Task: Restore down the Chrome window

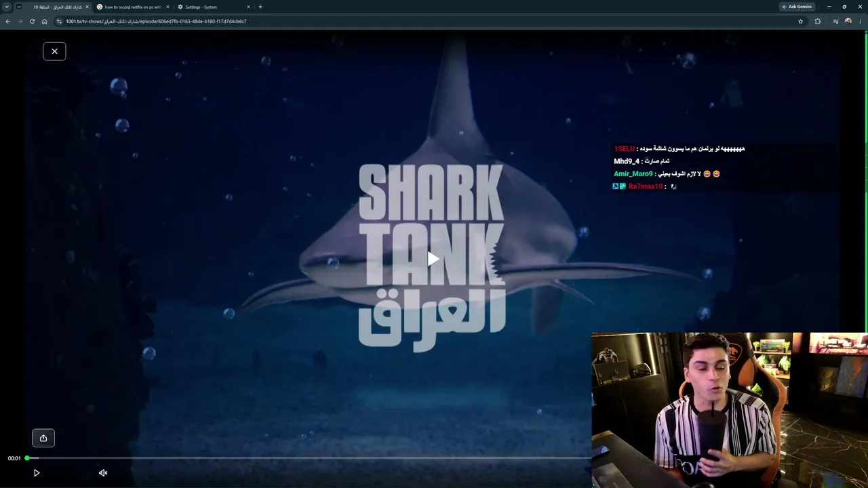Action: (x=844, y=7)
